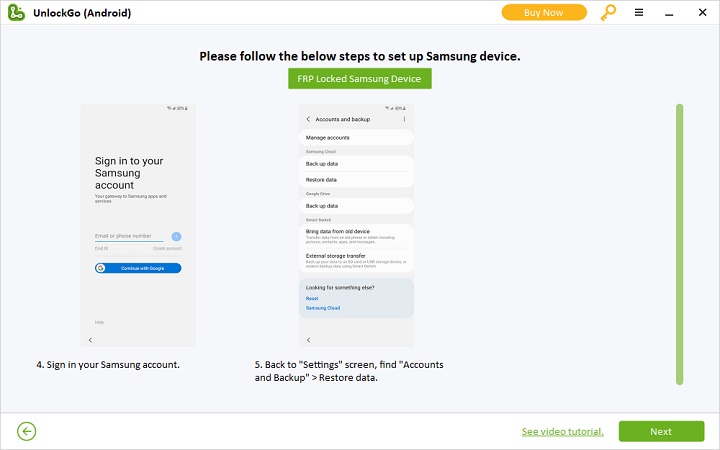Click text '4. Sign in your Samsung account.'
Viewport: 720px width, 450px height.
click(x=108, y=365)
